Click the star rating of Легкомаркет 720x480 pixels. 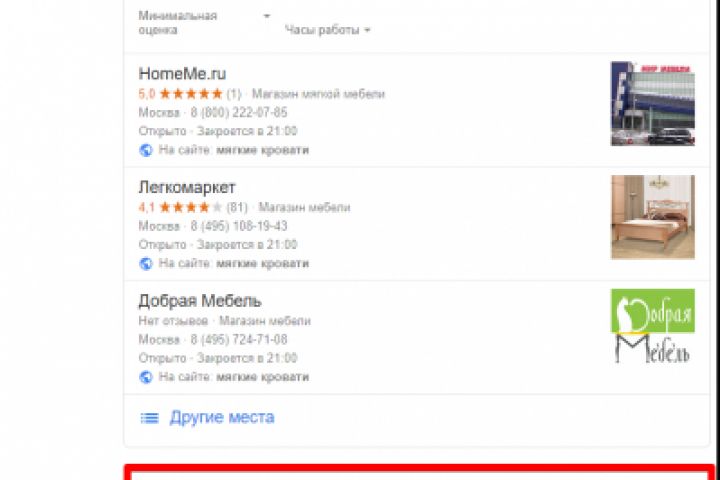click(x=191, y=208)
